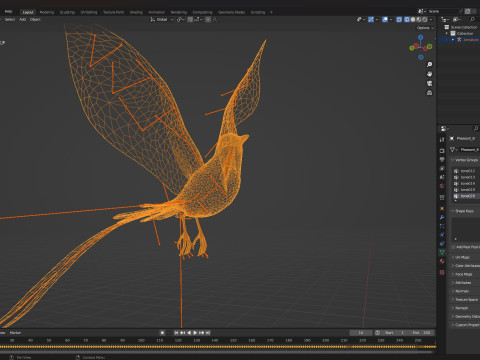480x360 pixels.
Task: Collapse the Vertex Groups panel
Action: tap(453, 160)
